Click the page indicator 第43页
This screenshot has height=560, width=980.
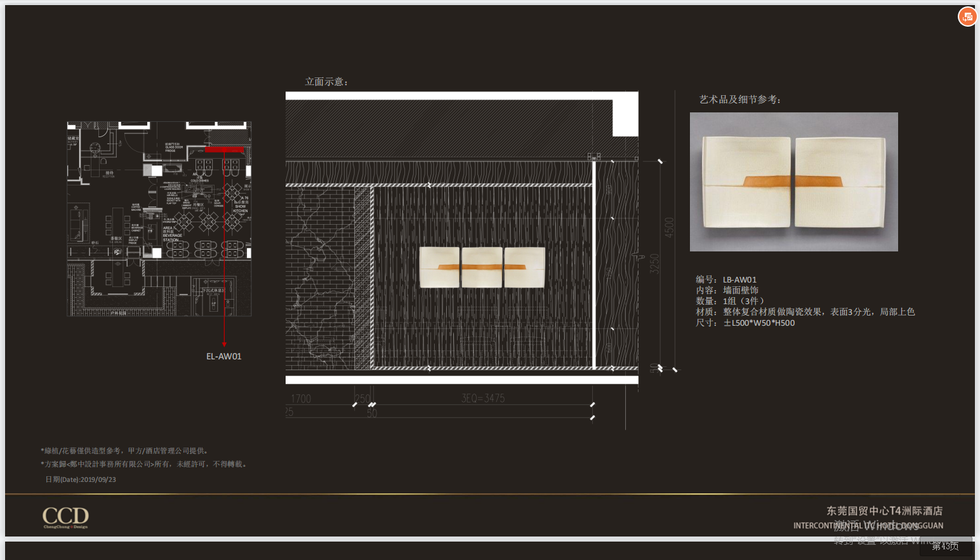pos(945,546)
